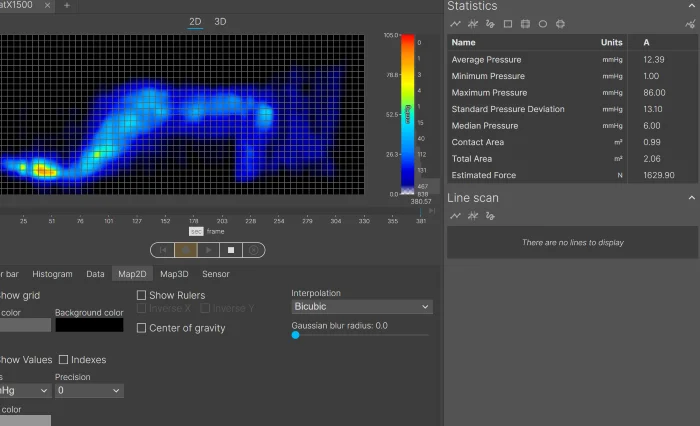Open the Precision dropdown
The width and height of the screenshot is (700, 426).
pos(89,391)
